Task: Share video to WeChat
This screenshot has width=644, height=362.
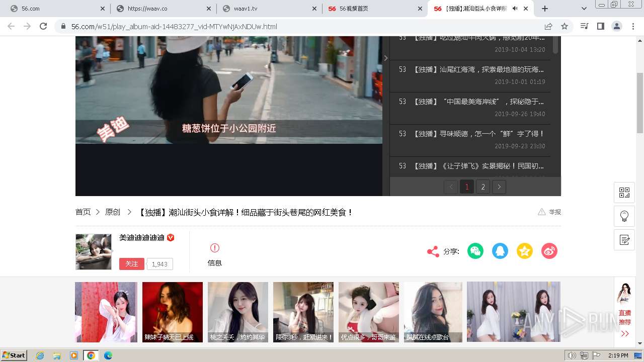Action: tap(475, 251)
